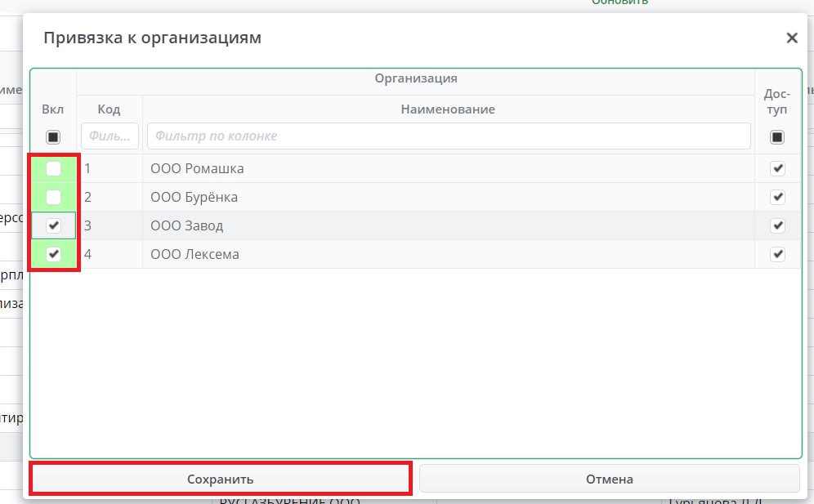The image size is (814, 504).
Task: Focus the Наименование column filter field
Action: [x=448, y=136]
